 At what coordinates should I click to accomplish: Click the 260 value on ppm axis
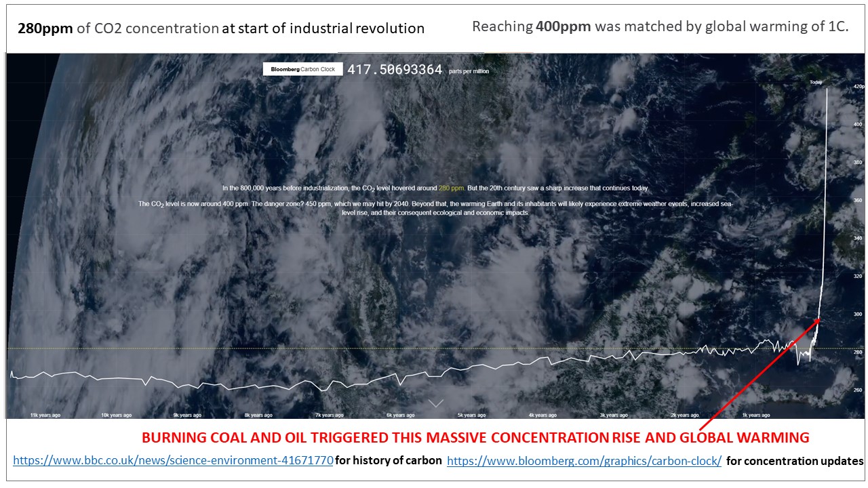click(x=858, y=390)
